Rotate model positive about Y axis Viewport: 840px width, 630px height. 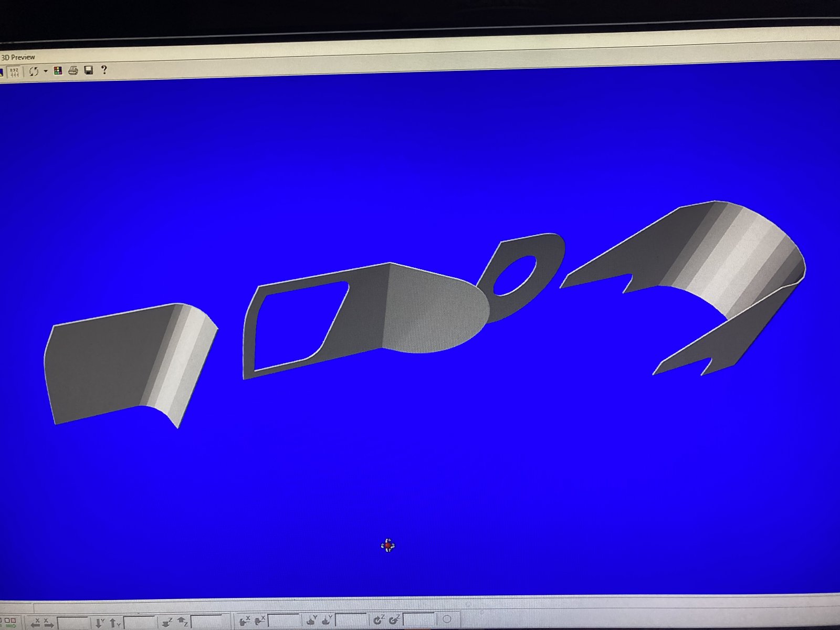tap(326, 620)
